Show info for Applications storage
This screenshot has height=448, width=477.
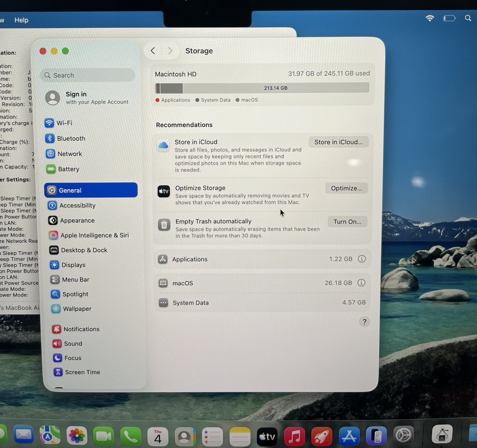pos(362,259)
